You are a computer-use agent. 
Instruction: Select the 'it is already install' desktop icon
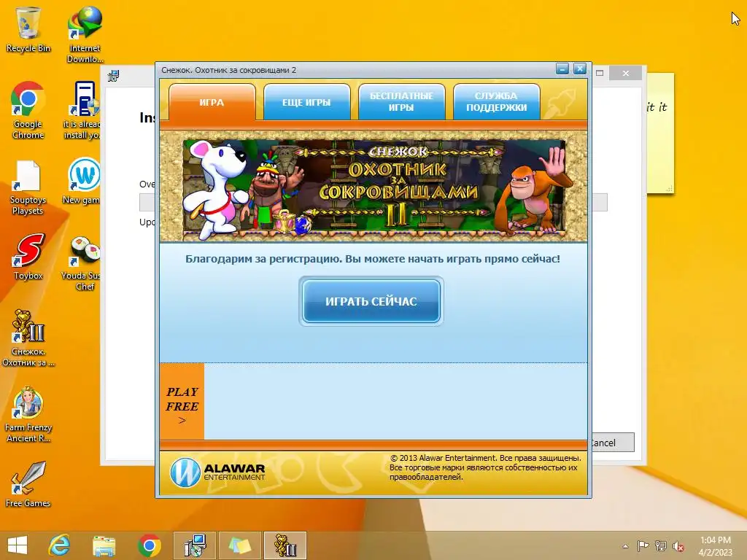(x=82, y=111)
